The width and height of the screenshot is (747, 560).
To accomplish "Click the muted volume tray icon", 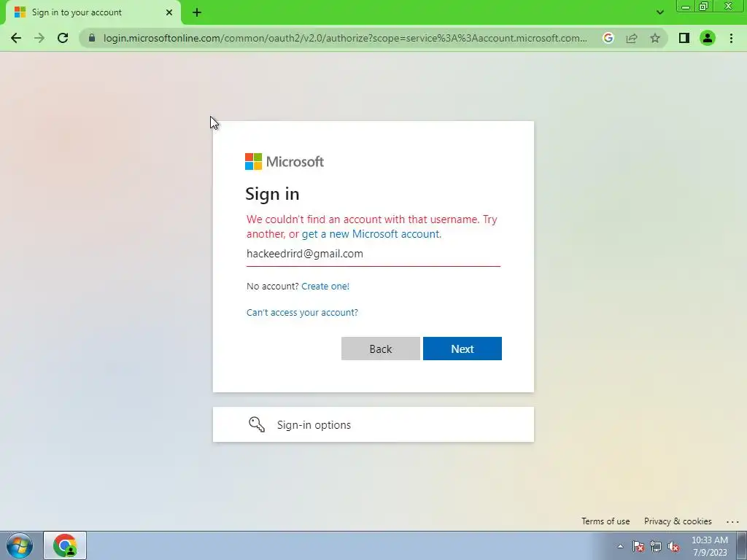I will pos(673,546).
